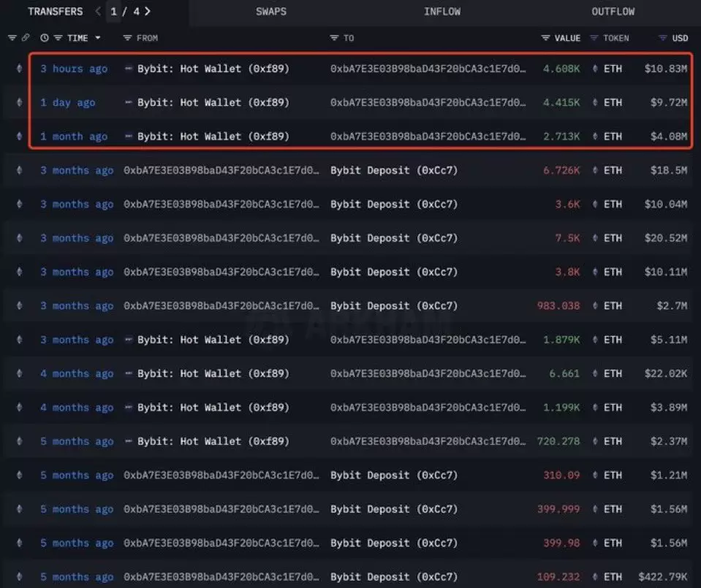Click the page indicator '1 / 4'
The image size is (701, 588).
click(x=125, y=12)
